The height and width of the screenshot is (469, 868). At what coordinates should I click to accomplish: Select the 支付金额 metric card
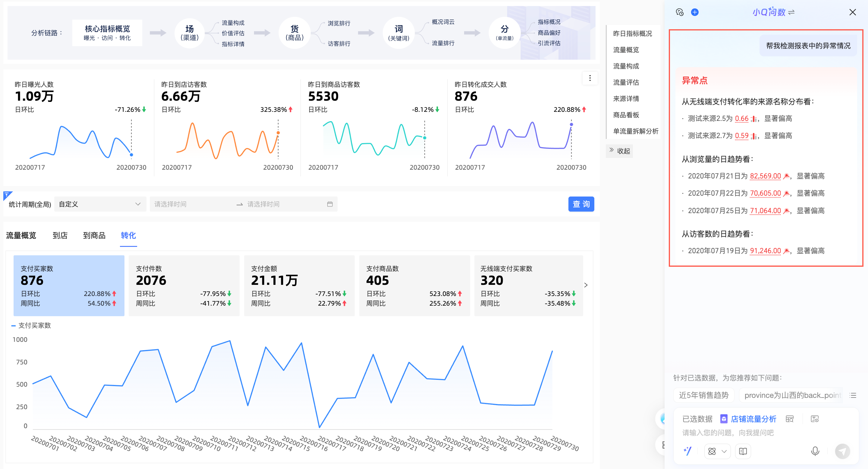point(299,285)
